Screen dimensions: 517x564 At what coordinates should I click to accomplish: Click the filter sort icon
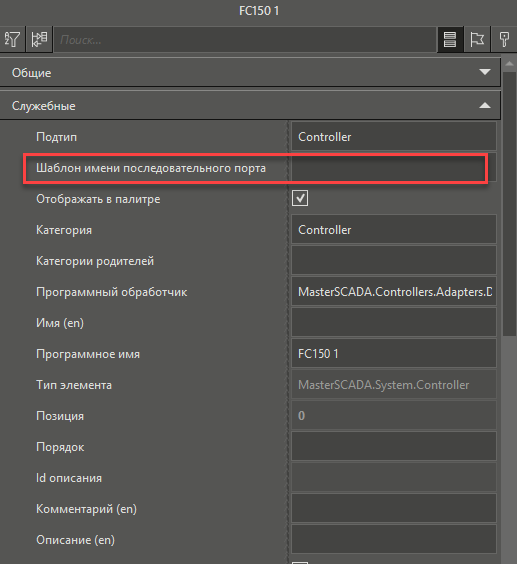tap(12, 39)
